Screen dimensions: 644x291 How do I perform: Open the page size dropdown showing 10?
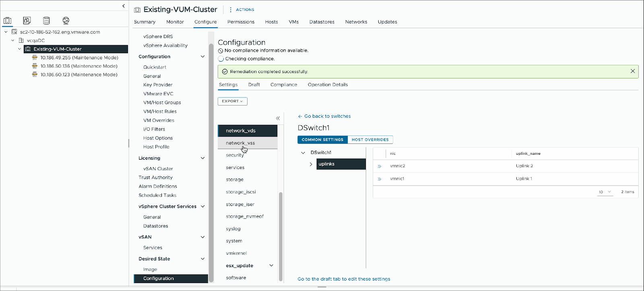[x=605, y=192]
